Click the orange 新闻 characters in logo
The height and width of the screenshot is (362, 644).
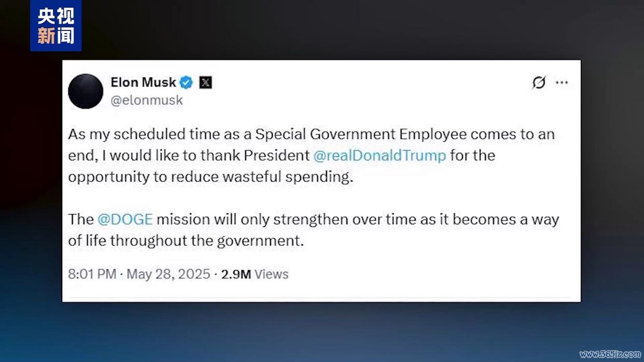pyautogui.click(x=55, y=36)
